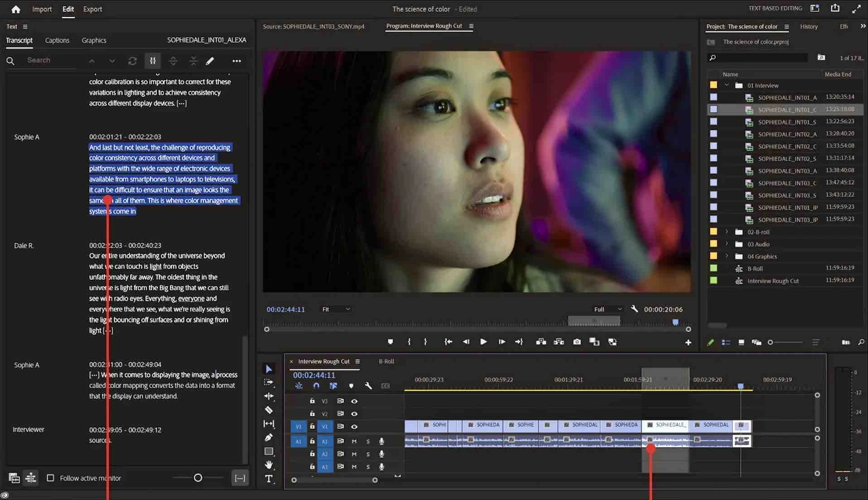
Task: Open the Export menu
Action: pos(92,9)
